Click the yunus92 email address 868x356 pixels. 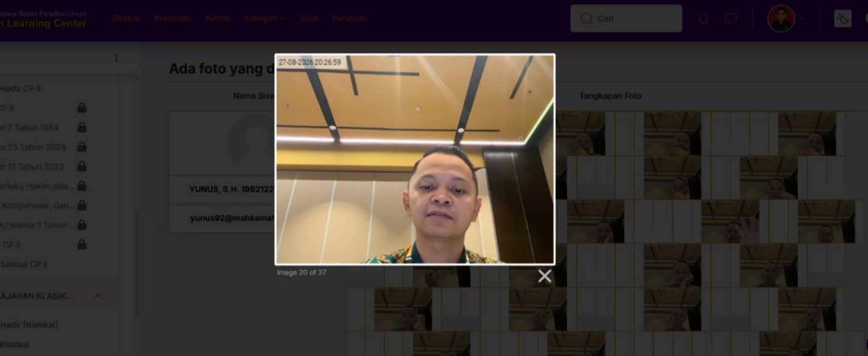(231, 217)
